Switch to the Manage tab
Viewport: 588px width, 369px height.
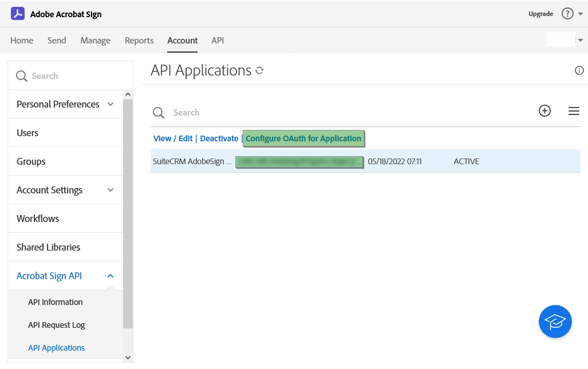(x=95, y=41)
